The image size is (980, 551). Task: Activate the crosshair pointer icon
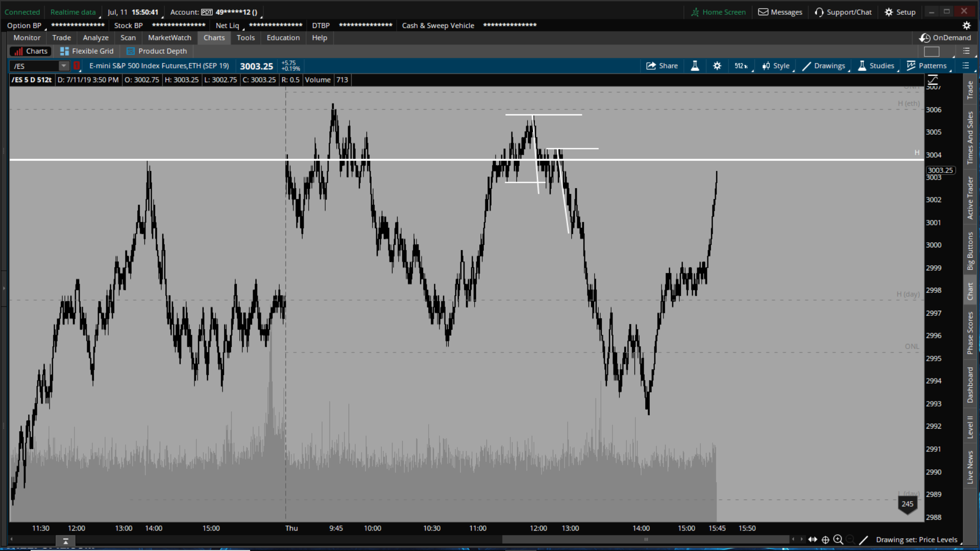825,539
